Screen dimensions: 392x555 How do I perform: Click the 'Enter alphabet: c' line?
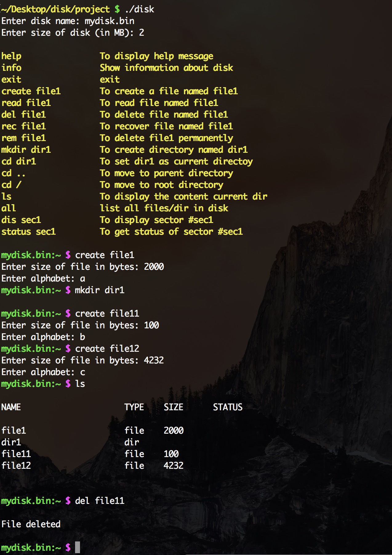43,372
